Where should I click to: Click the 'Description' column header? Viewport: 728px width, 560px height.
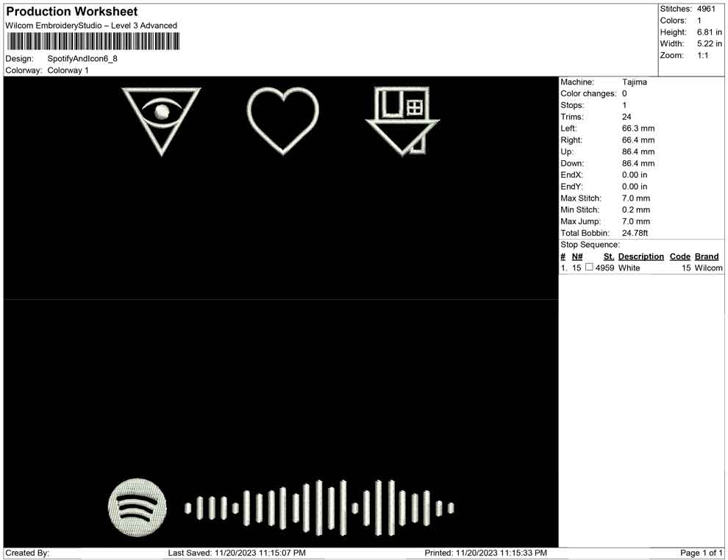pyautogui.click(x=640, y=256)
